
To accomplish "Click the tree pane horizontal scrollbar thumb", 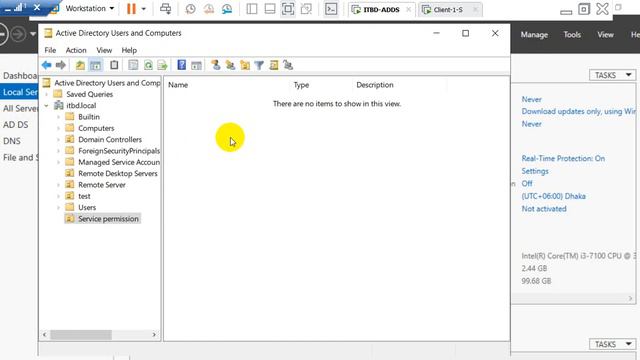I will [x=81, y=335].
